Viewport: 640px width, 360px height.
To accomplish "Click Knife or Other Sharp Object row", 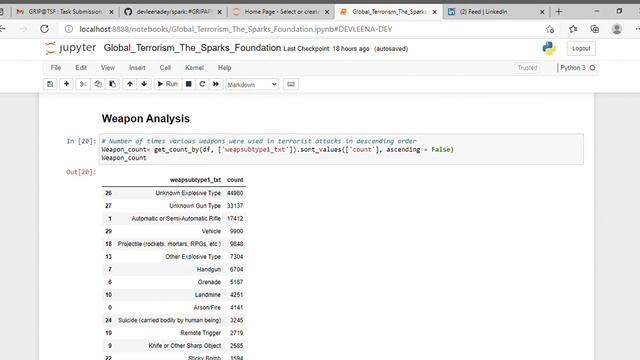I will coord(173,346).
